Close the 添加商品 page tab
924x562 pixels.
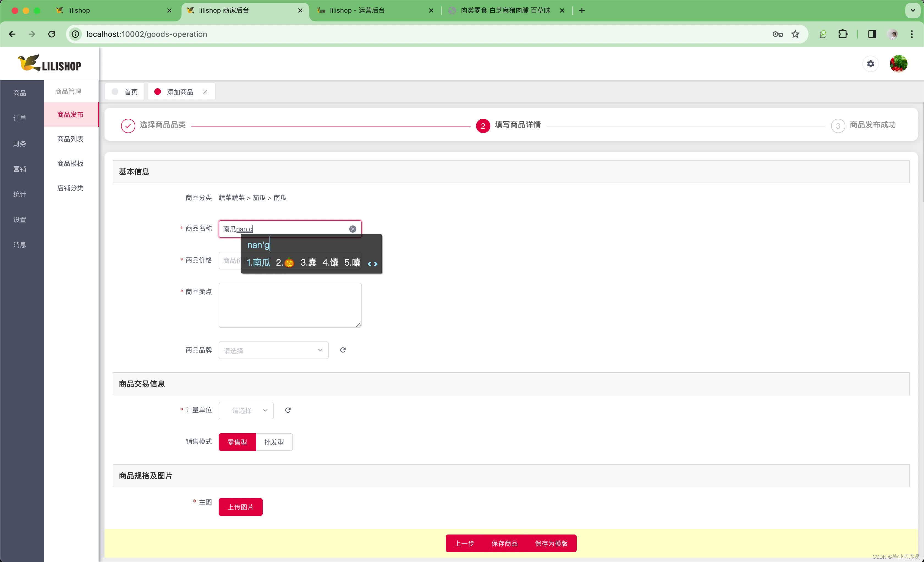point(205,92)
